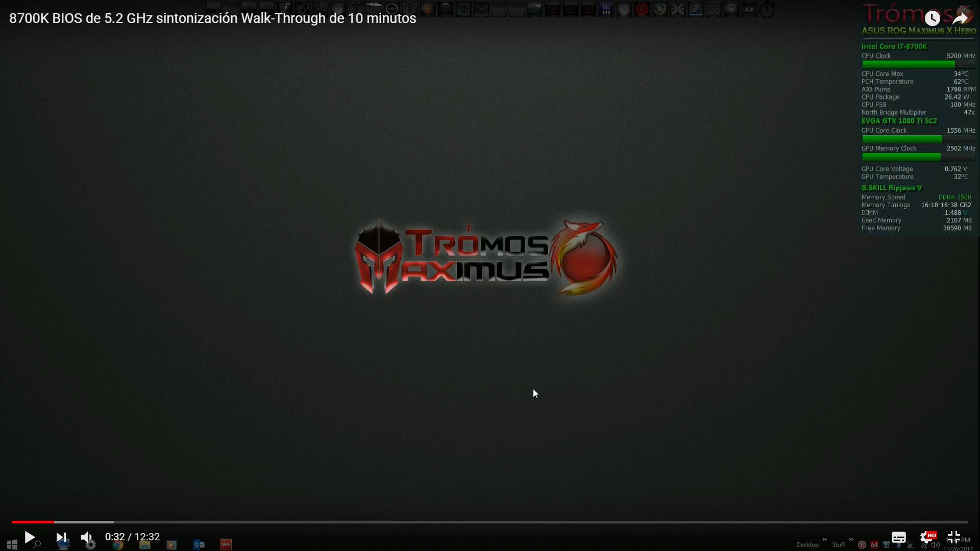This screenshot has width=980, height=551.
Task: Toggle subtitles/closed captions
Action: pos(899,537)
